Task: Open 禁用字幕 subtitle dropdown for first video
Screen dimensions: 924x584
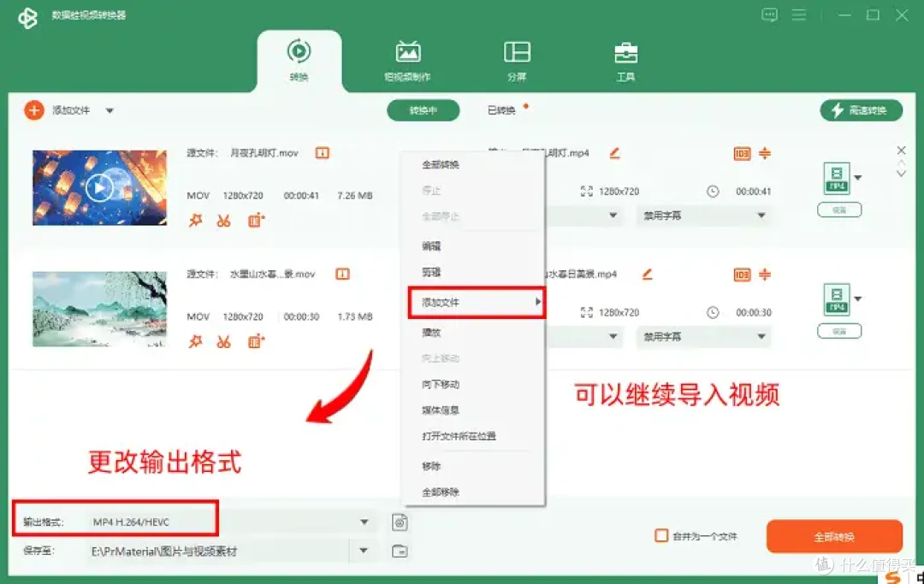Action: tap(703, 215)
